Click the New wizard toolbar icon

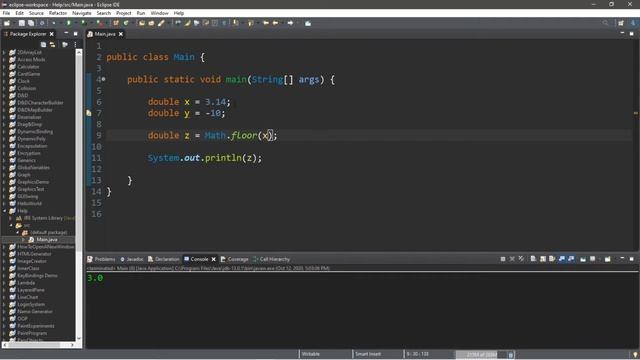[7, 23]
